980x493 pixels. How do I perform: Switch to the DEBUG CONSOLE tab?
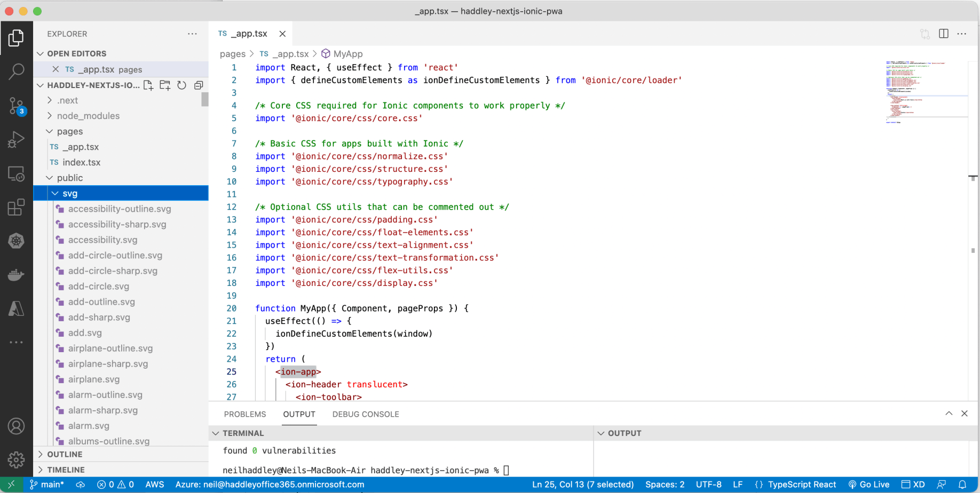tap(365, 414)
